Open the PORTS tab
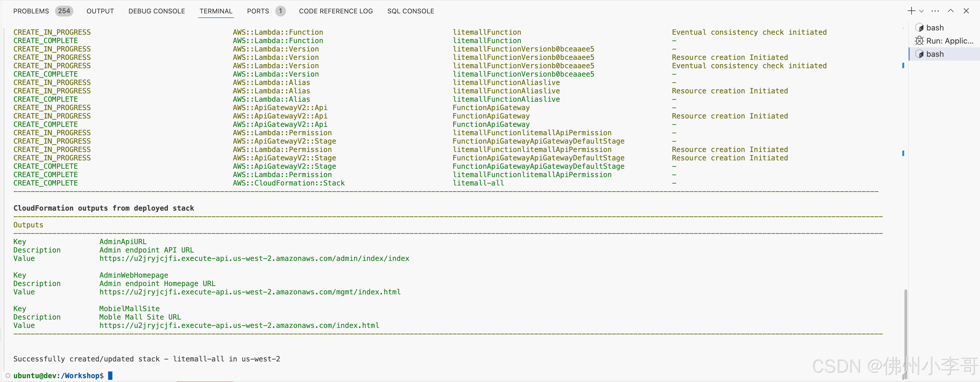The width and height of the screenshot is (980, 382). tap(258, 11)
